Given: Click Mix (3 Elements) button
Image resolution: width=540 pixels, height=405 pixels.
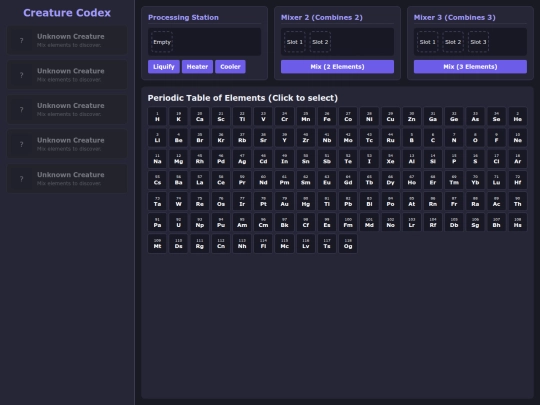Looking at the screenshot, I should (x=470, y=66).
